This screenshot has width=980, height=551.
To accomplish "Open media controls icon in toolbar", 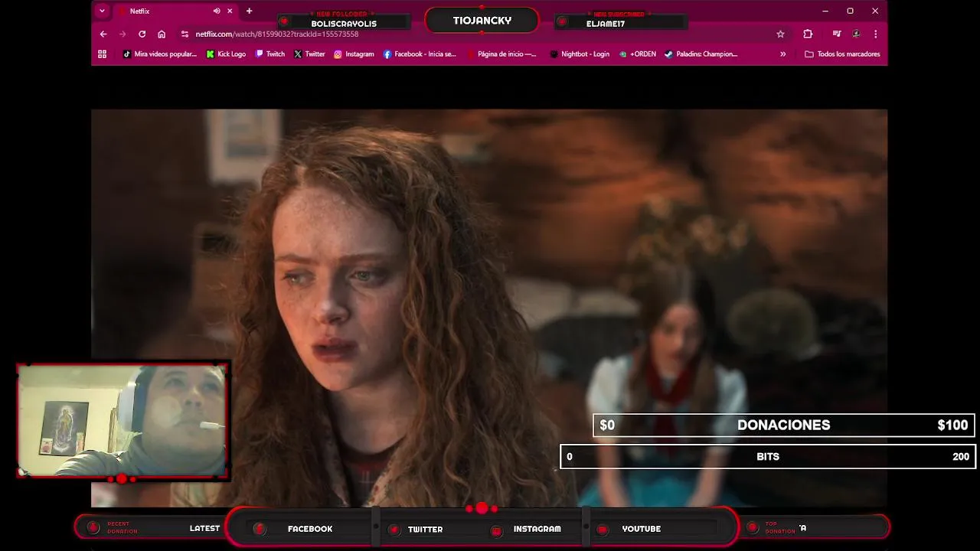I will [x=837, y=34].
